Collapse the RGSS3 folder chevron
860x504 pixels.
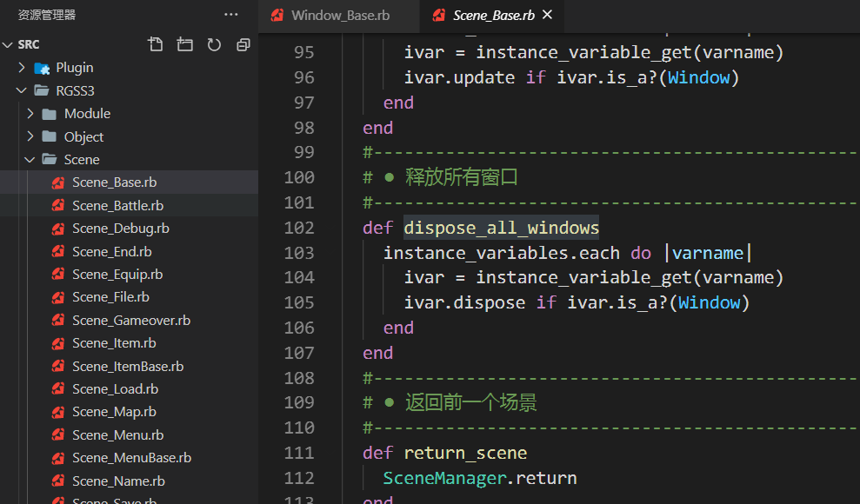coord(22,90)
